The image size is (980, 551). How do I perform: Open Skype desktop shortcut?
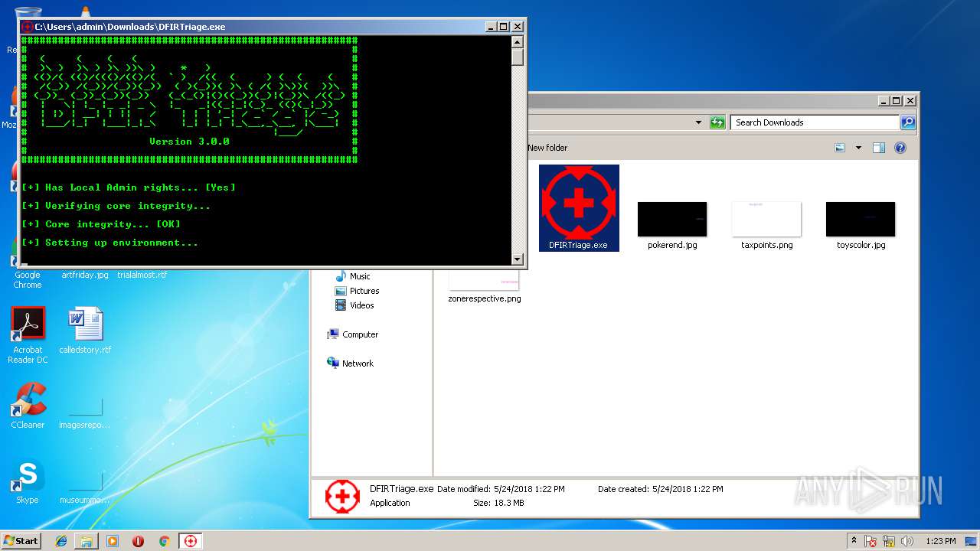28,481
